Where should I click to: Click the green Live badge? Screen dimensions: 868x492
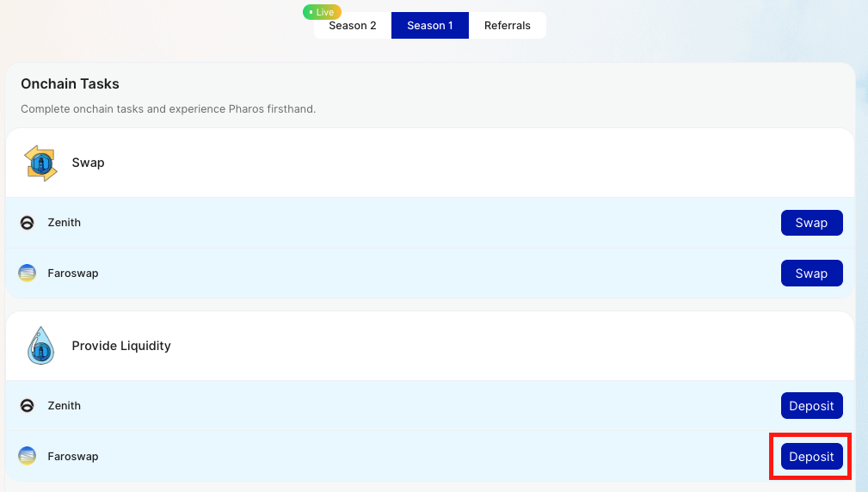click(x=322, y=12)
